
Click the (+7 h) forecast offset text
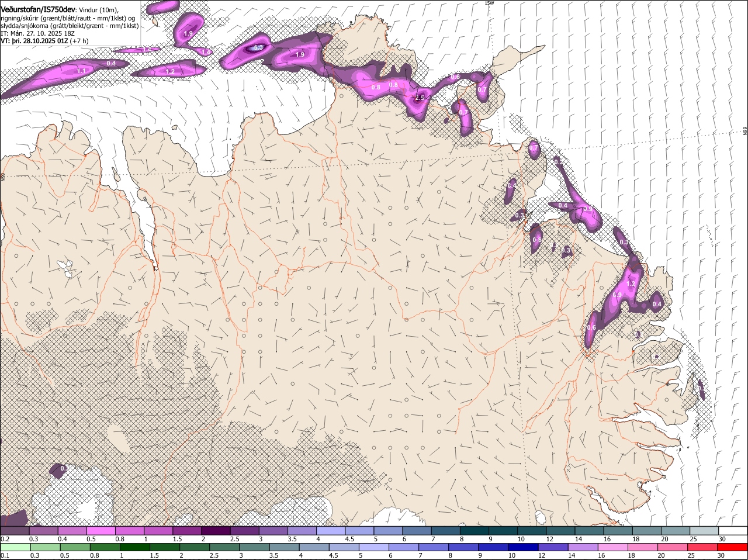tap(79, 41)
